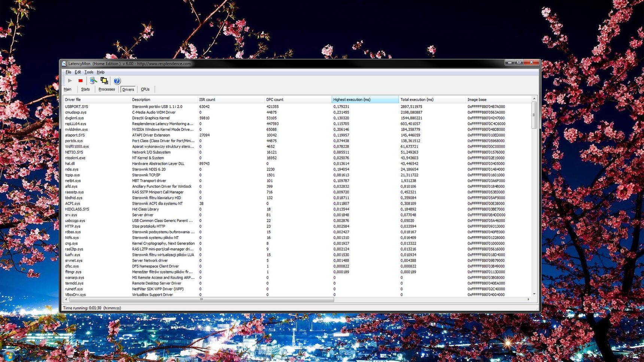The width and height of the screenshot is (644, 362).
Task: Sort by the Image base column header
Action: [498, 99]
